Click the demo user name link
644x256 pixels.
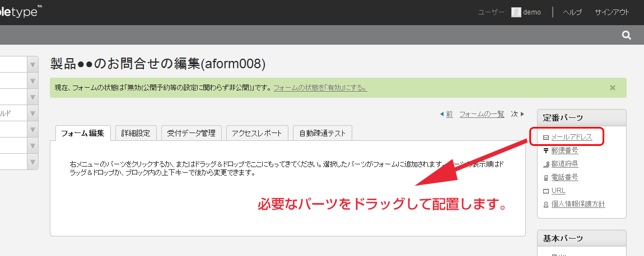(x=532, y=12)
